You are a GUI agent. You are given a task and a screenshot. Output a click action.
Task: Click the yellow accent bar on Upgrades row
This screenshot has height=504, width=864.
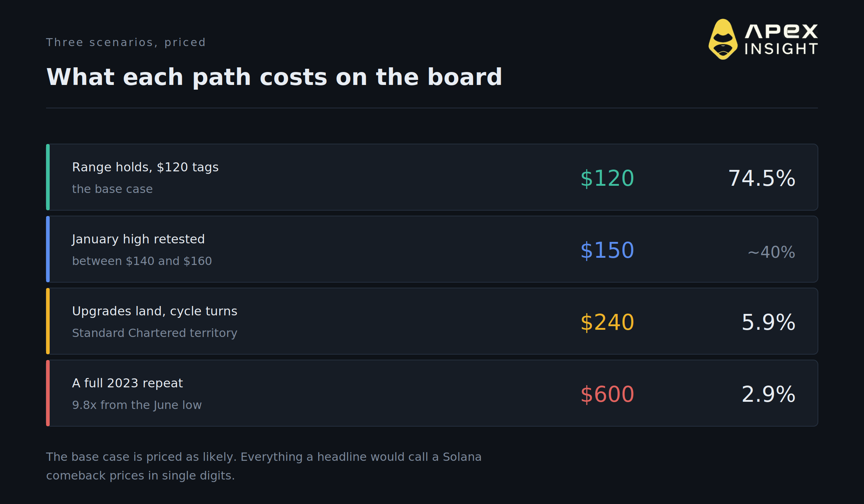(48, 321)
